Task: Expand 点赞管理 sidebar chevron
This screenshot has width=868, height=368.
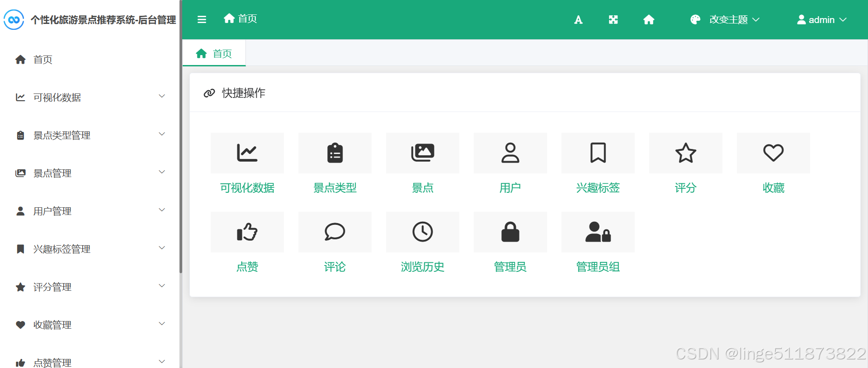Action: [162, 362]
